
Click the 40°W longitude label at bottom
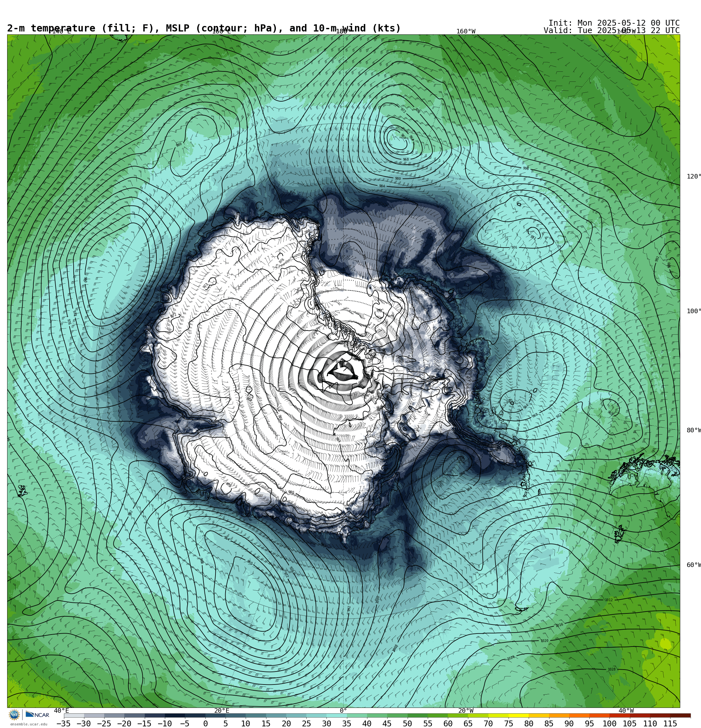pos(626,710)
